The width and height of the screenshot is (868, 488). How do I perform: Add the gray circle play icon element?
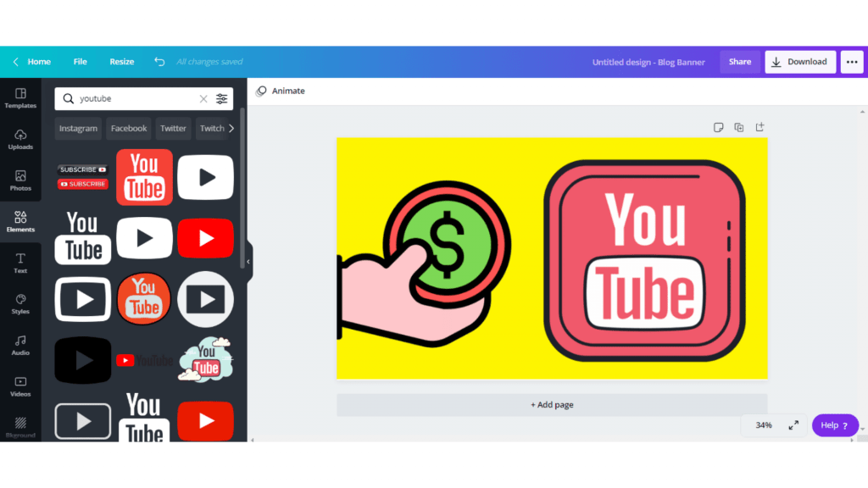(205, 299)
